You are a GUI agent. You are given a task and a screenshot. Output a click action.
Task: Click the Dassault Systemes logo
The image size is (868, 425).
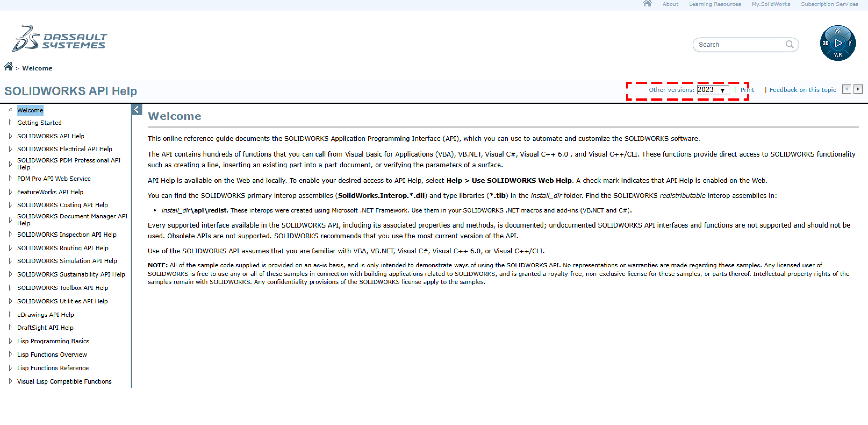[x=60, y=38]
